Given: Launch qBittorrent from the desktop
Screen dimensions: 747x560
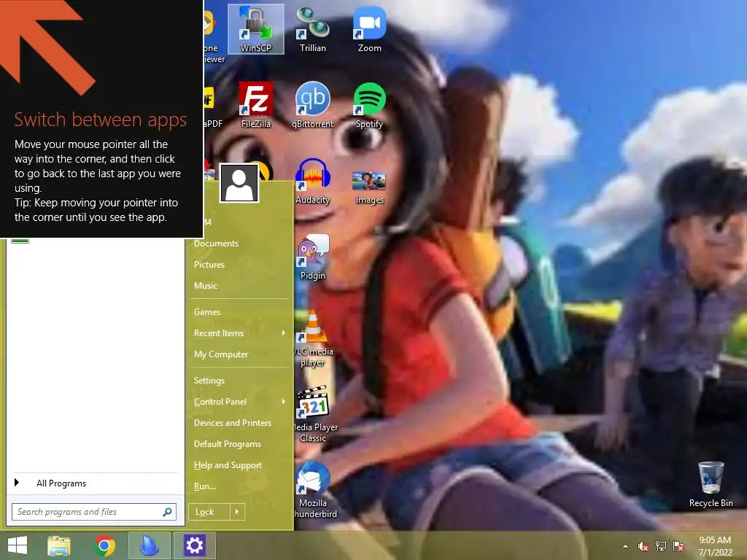Looking at the screenshot, I should pos(312,105).
